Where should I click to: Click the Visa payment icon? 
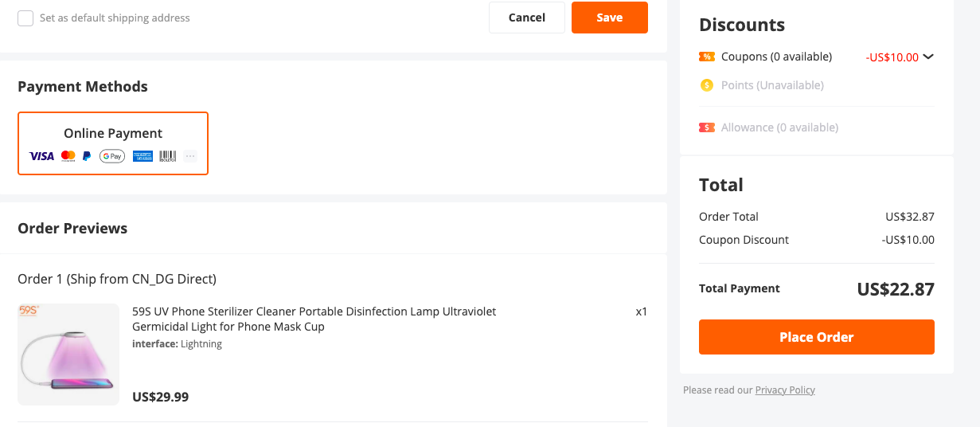pyautogui.click(x=41, y=156)
